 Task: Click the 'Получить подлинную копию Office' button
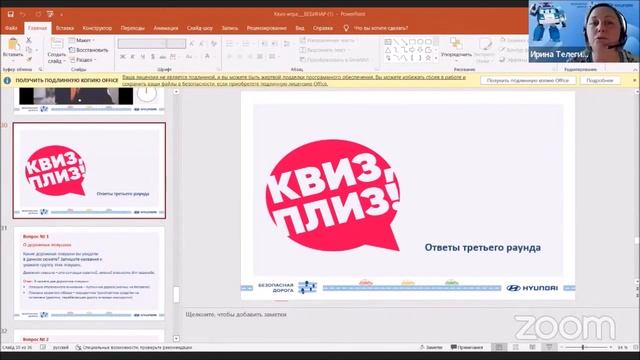(x=528, y=80)
